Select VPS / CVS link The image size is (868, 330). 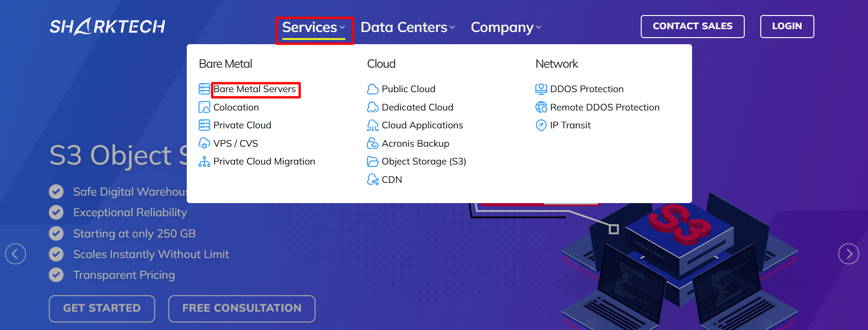(236, 143)
